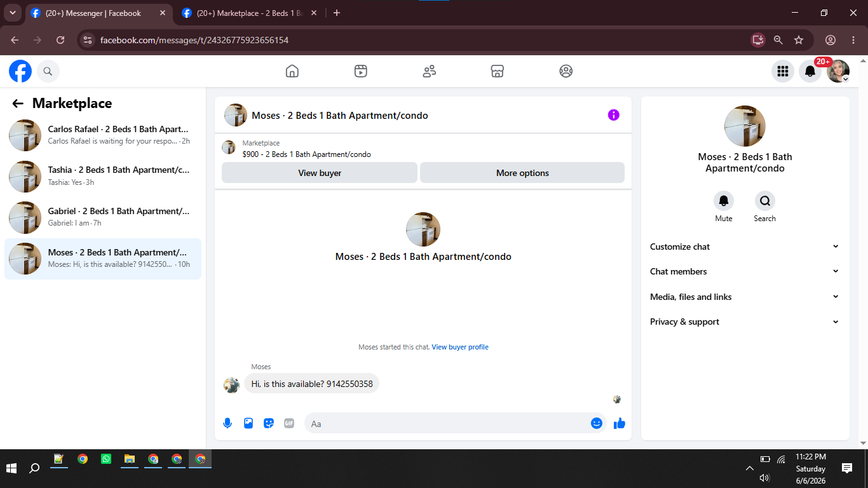Click Moses's message avatar thumbnail

click(231, 385)
